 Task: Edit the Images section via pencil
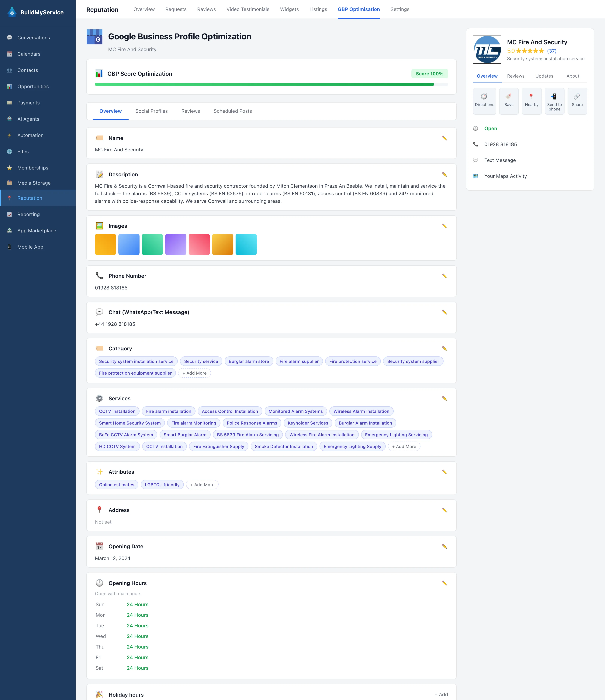pyautogui.click(x=444, y=226)
